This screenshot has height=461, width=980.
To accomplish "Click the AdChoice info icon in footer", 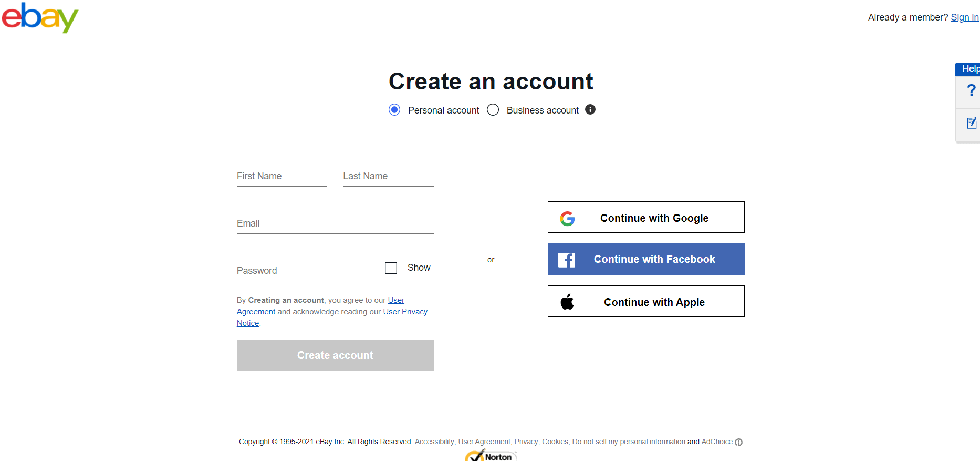I will [x=739, y=442].
